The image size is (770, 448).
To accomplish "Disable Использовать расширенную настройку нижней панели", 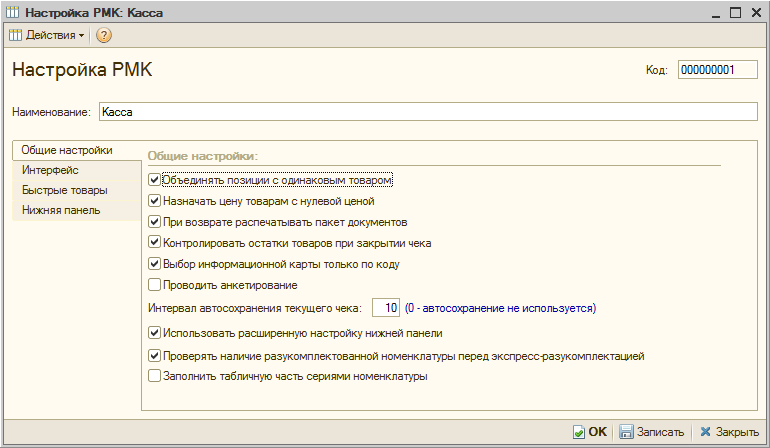I will pyautogui.click(x=154, y=333).
